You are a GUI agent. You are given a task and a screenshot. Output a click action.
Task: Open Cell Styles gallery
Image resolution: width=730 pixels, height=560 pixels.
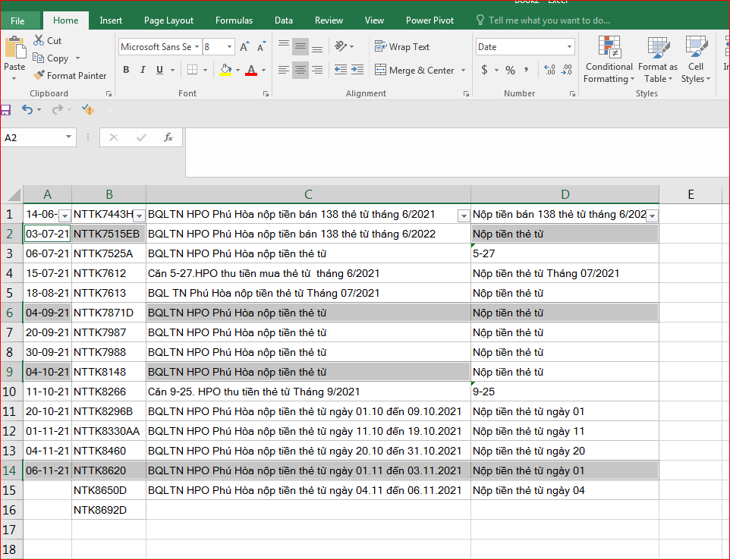click(x=696, y=60)
